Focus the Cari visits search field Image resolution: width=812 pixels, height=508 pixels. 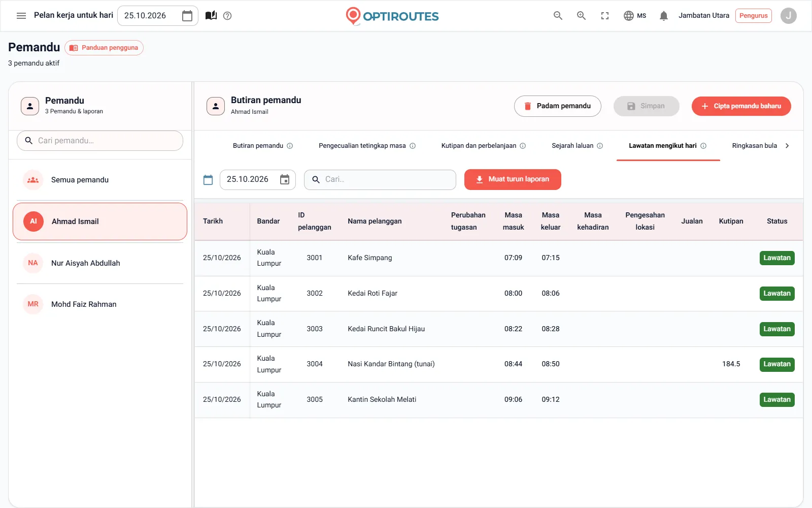point(380,180)
